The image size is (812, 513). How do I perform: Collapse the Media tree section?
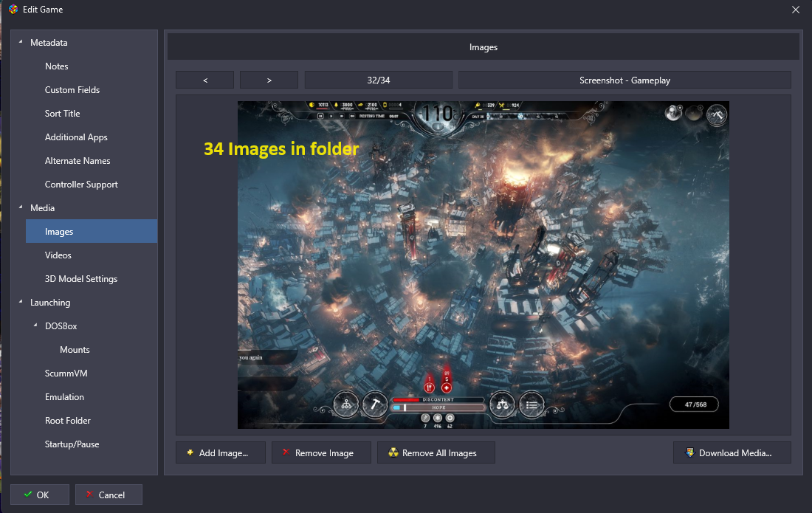coord(21,207)
